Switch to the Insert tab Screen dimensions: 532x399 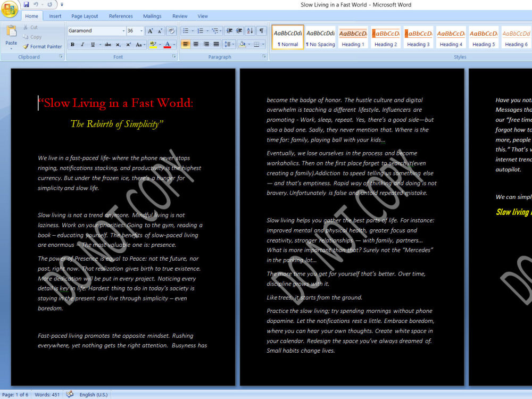tap(55, 16)
